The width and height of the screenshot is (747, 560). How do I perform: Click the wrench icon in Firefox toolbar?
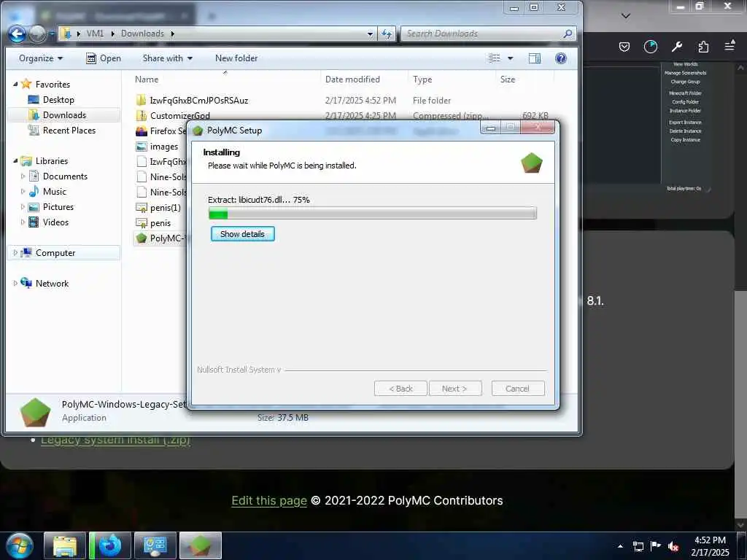click(x=676, y=46)
